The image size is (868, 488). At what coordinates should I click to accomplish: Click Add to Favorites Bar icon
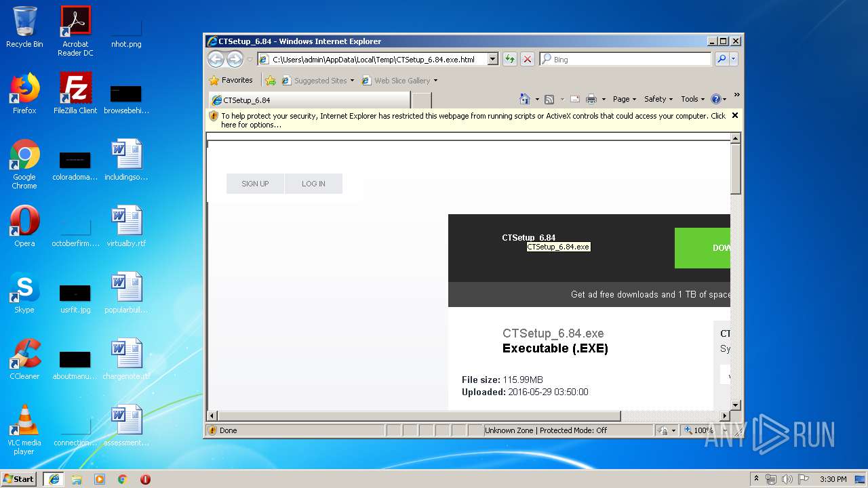click(x=271, y=80)
